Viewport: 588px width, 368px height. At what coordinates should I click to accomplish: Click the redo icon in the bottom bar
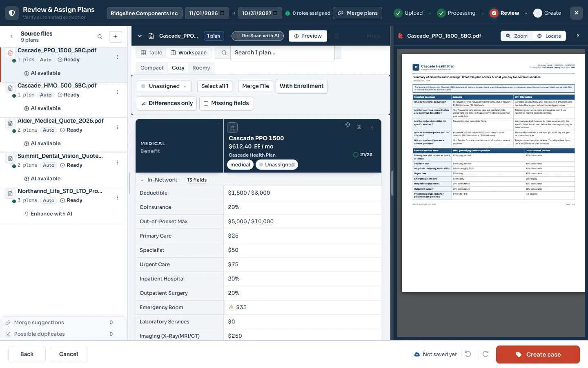pyautogui.click(x=486, y=354)
